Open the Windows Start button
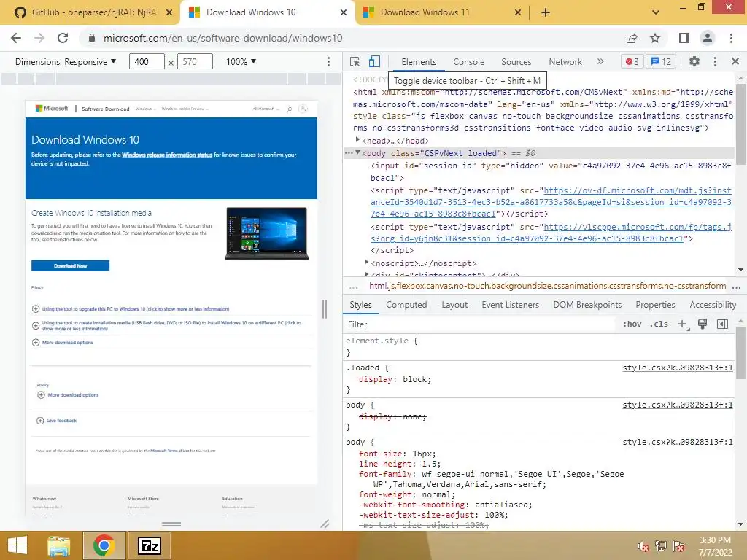The height and width of the screenshot is (560, 747). [18, 545]
